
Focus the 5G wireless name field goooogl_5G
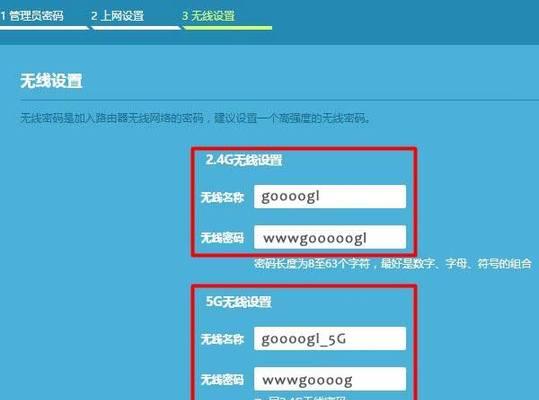click(x=330, y=338)
